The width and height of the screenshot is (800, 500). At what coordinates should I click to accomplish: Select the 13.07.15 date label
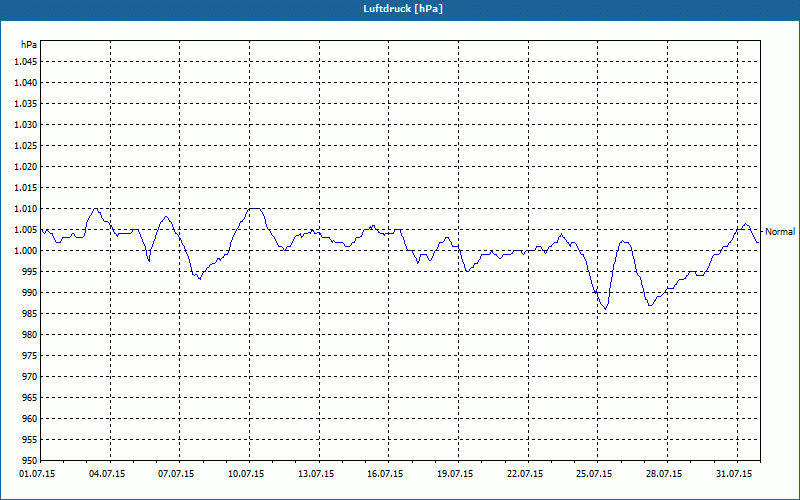tap(316, 474)
